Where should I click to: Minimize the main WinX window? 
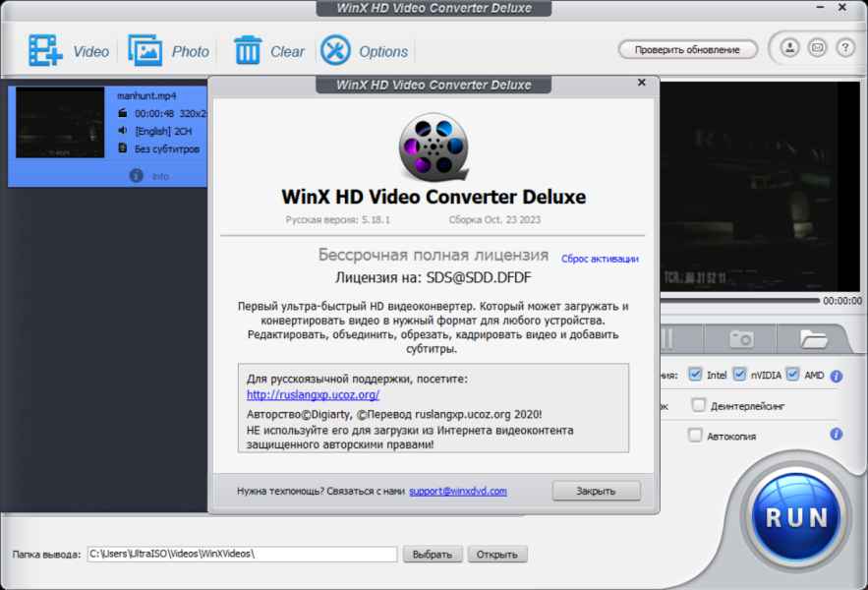821,7
